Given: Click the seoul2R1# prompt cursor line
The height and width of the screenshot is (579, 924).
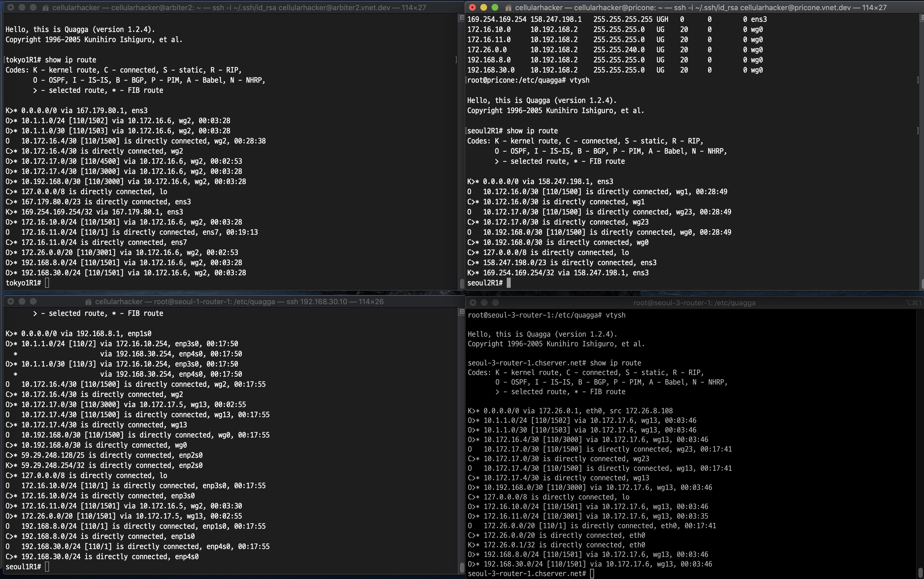Looking at the screenshot, I should coord(485,283).
